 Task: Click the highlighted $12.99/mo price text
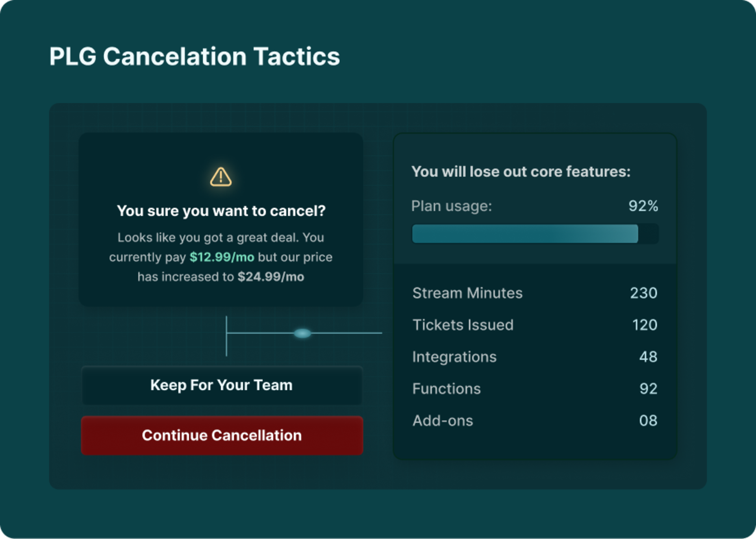(x=222, y=257)
